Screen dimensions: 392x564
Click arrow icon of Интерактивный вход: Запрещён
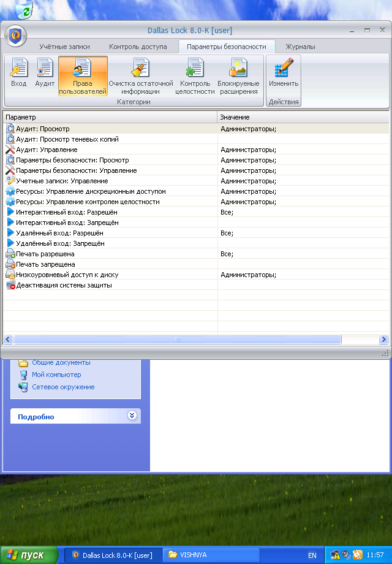point(10,223)
